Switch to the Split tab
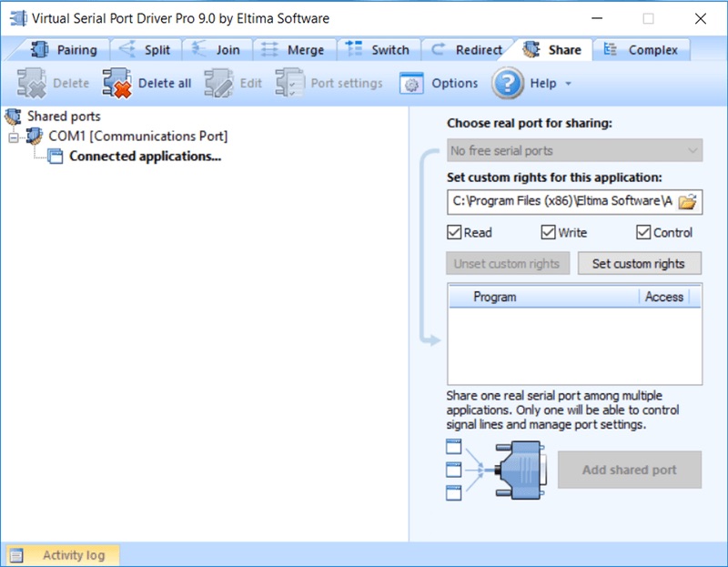Screen dimensions: 728x567 (x=146, y=50)
